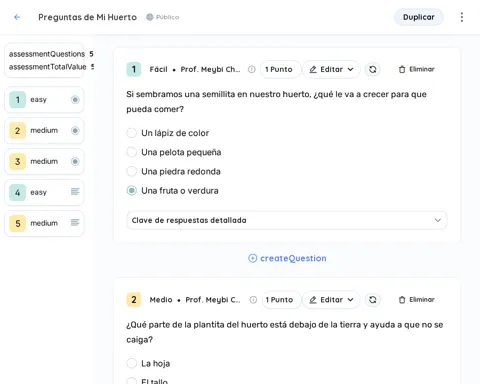Image resolution: width=480 pixels, height=384 pixels.
Task: Click info icon beside Prof. Meybi in question 2
Action: point(253,300)
